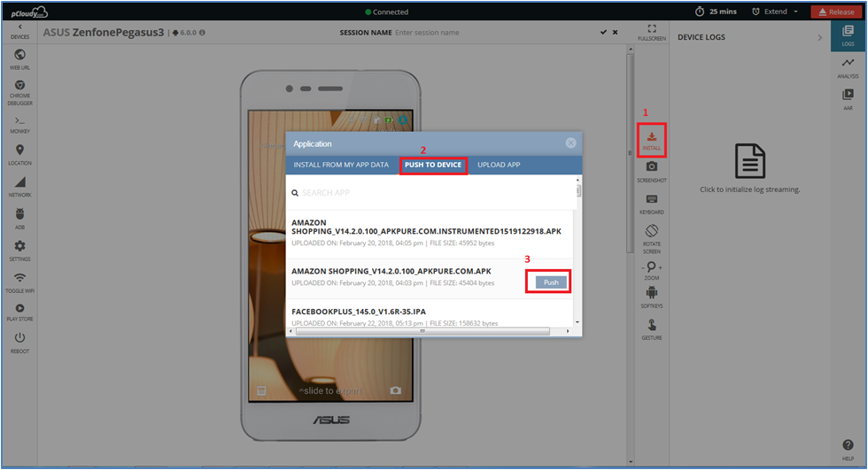The image size is (868, 470).
Task: Open the Analysis panel
Action: click(848, 68)
